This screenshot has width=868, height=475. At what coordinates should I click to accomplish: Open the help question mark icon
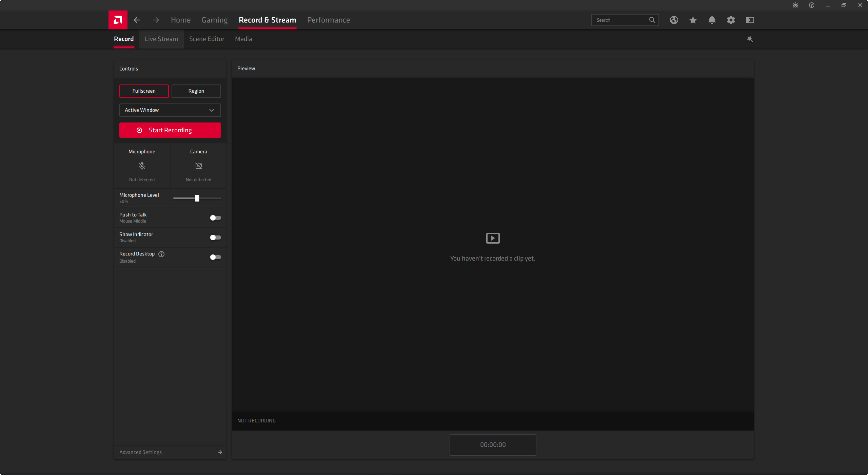(811, 5)
